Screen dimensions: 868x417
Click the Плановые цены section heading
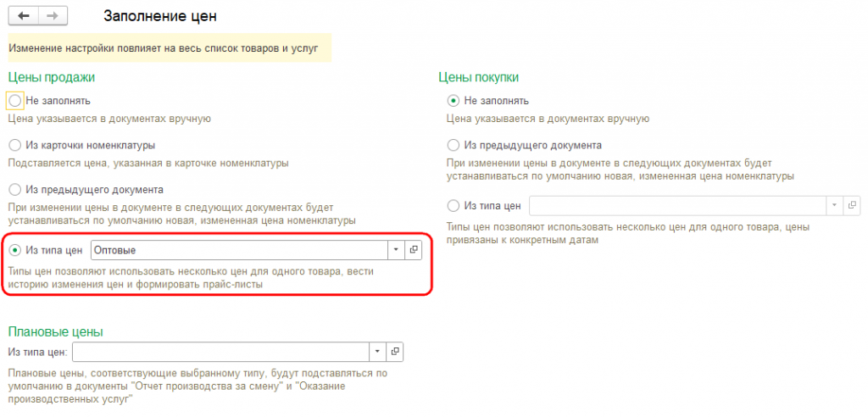click(55, 331)
